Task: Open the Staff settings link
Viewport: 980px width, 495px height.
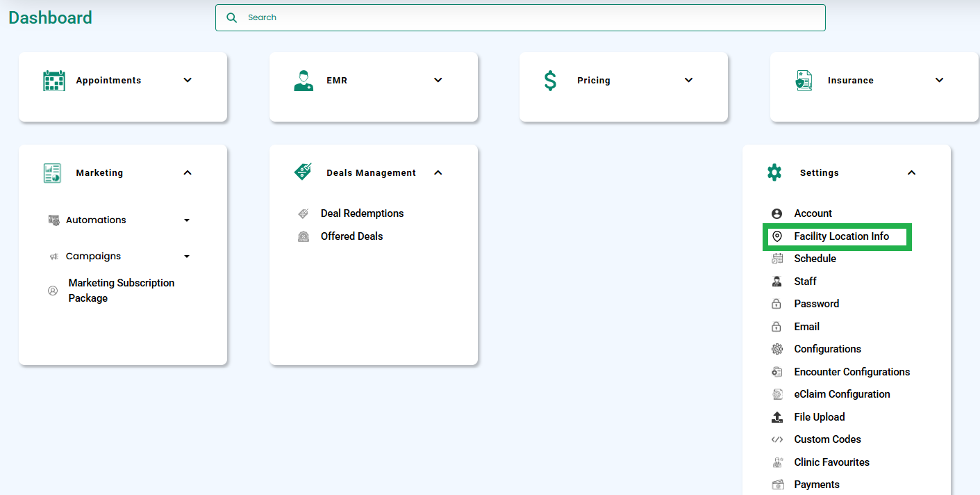Action: 805,282
